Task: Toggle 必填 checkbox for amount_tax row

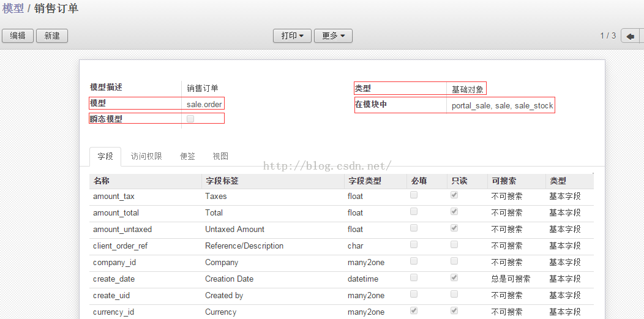Action: pos(414,195)
